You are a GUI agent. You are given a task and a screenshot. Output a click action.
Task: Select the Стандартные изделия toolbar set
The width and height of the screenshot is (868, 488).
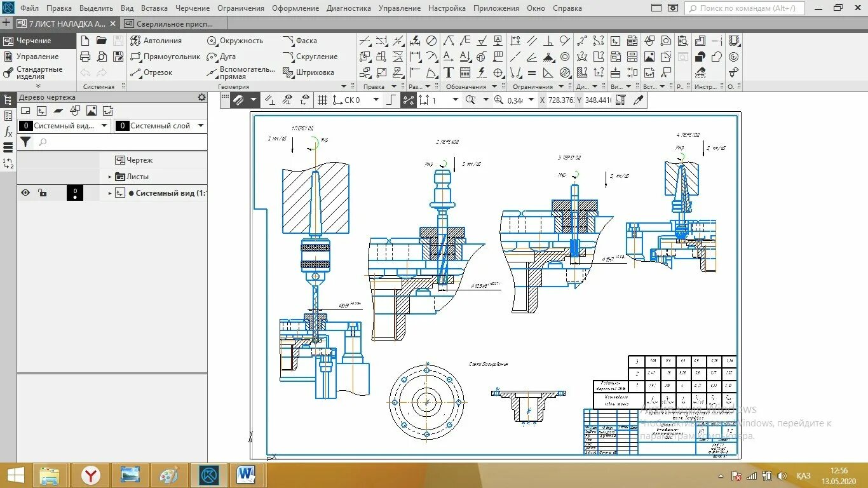coord(38,72)
